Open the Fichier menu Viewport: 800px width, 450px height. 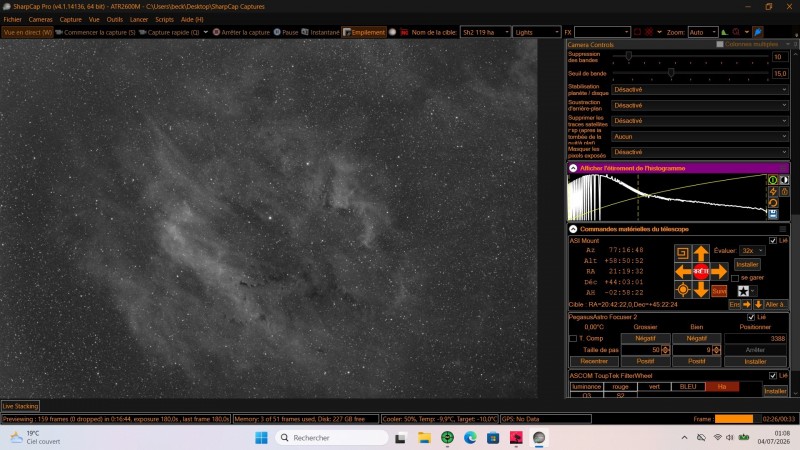click(x=13, y=19)
